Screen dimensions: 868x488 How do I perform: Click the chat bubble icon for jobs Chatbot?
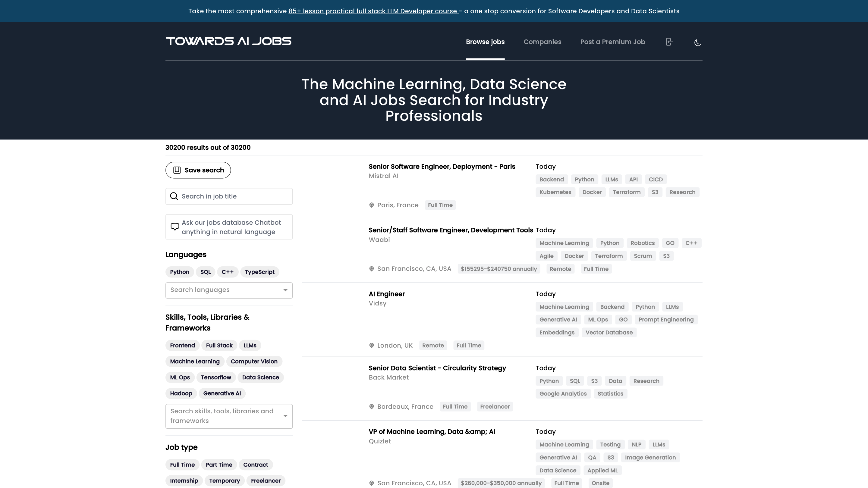pos(175,227)
